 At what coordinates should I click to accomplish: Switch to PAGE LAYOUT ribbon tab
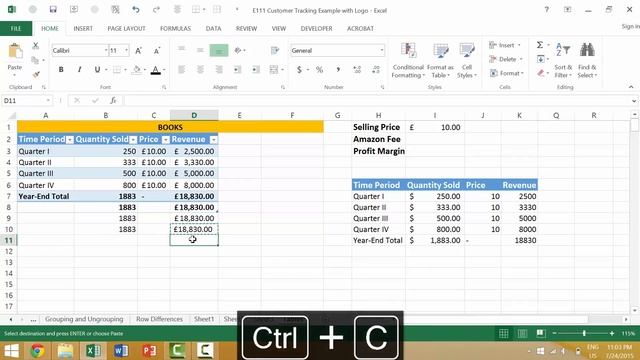(126, 28)
